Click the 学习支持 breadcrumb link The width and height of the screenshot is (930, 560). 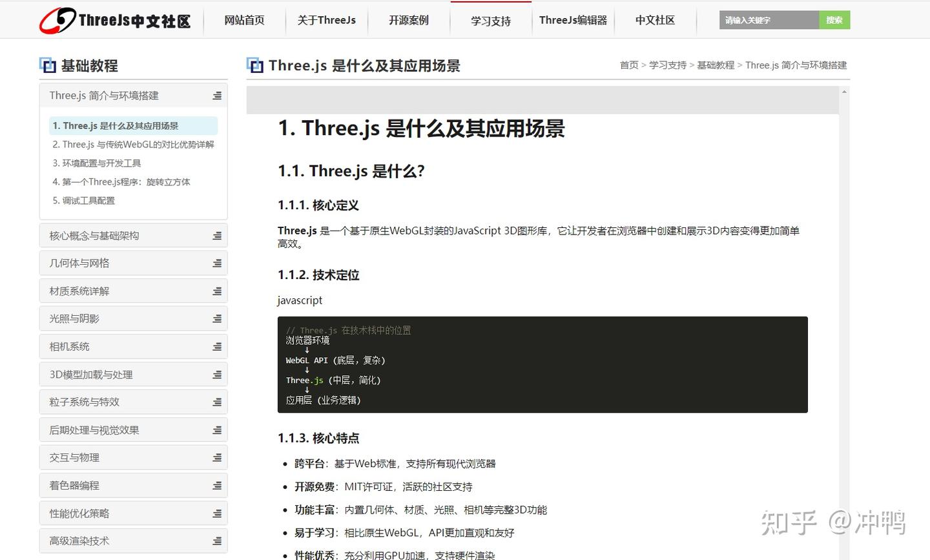(668, 65)
